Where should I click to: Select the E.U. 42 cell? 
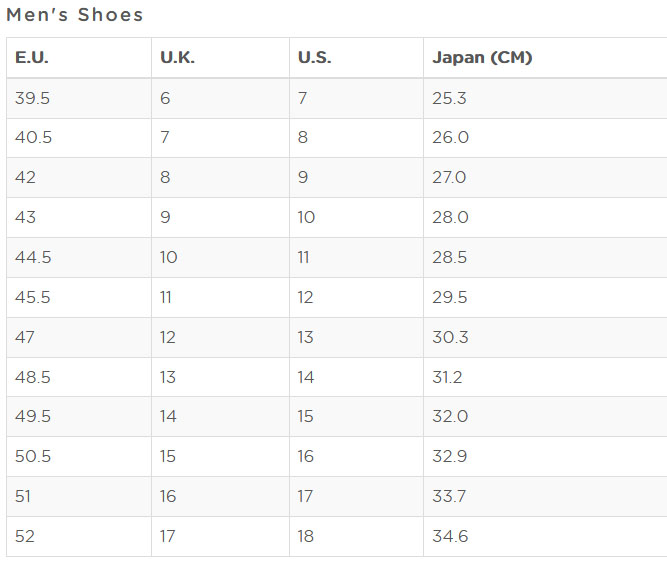coord(26,177)
